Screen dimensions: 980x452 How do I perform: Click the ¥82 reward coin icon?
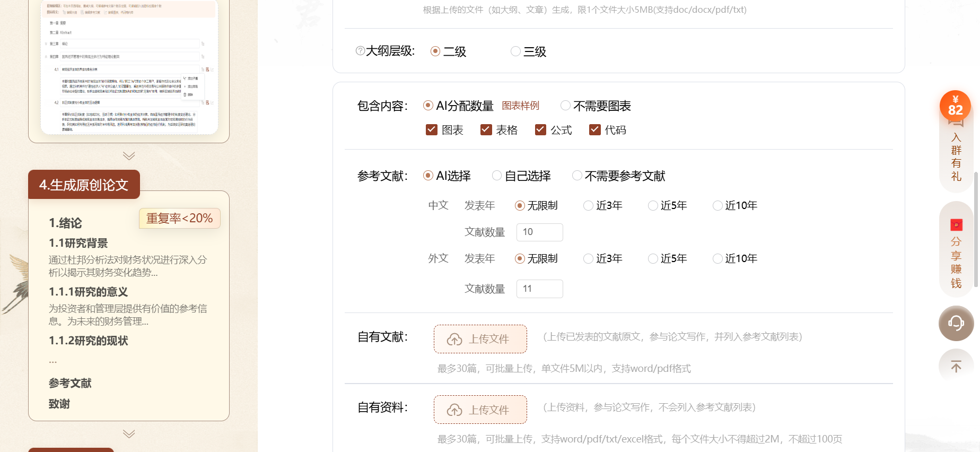pos(955,106)
